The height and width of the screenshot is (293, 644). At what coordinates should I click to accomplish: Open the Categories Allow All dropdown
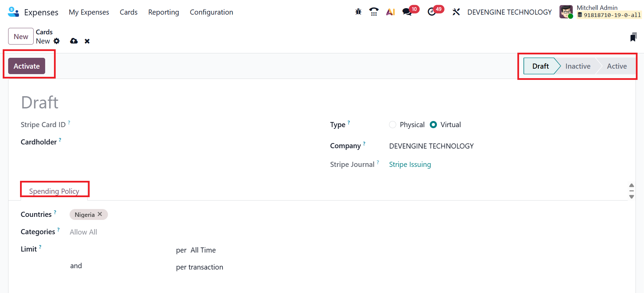[84, 232]
